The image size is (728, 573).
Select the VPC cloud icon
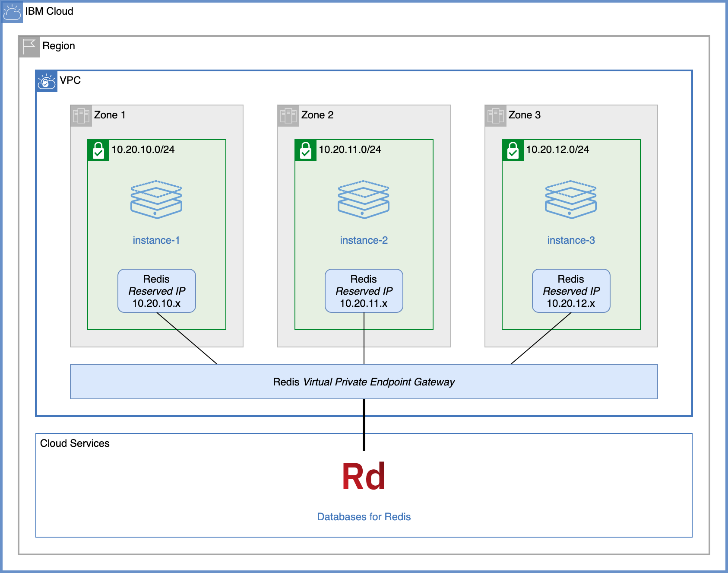[47, 81]
